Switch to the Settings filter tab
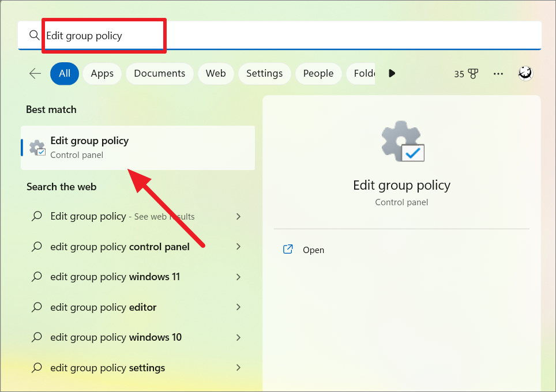 coord(265,73)
